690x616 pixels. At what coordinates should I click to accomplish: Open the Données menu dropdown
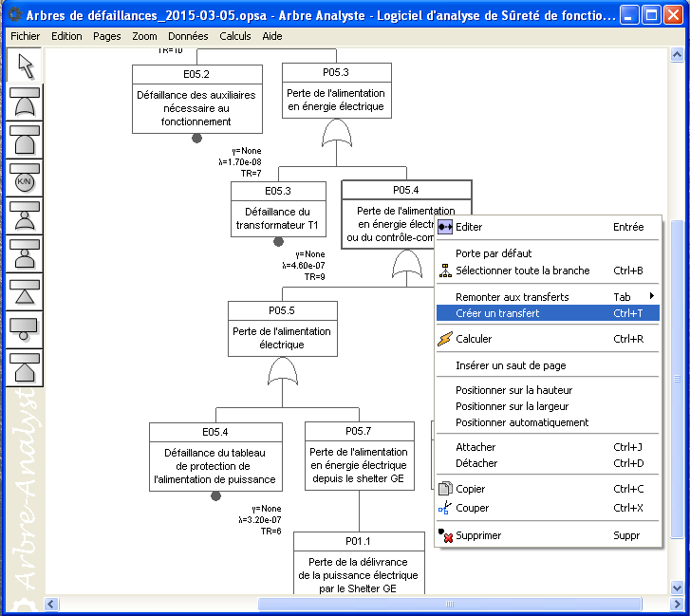188,36
